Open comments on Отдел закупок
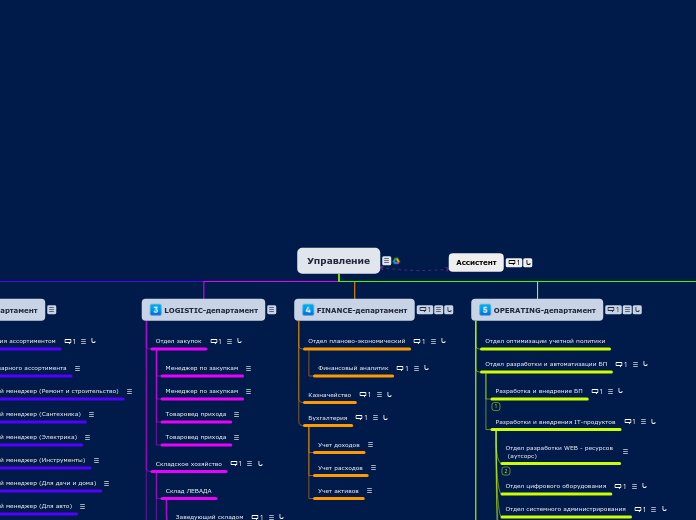Screen dimensions: 696x520 [216, 341]
